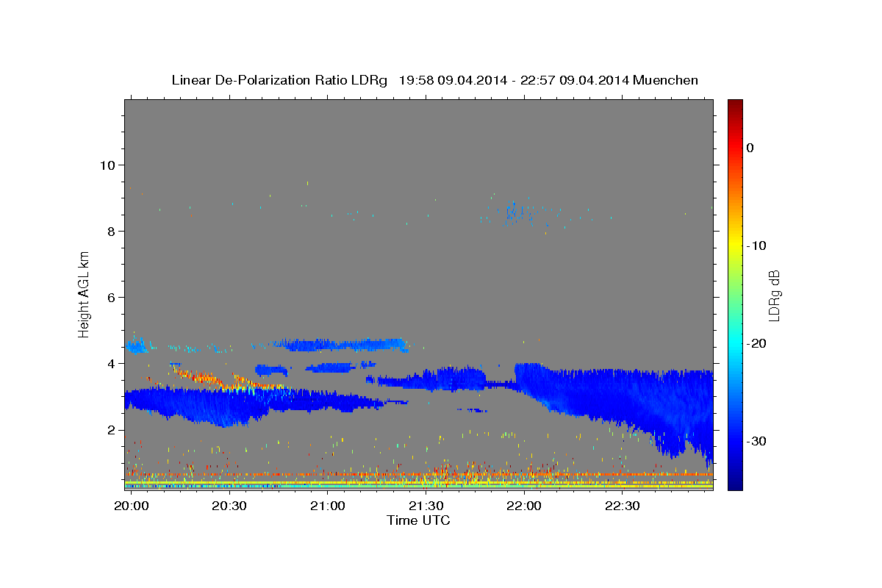Viewport: 882px width, 588px height.
Task: Click the colorbar value 0
Action: pyautogui.click(x=750, y=148)
